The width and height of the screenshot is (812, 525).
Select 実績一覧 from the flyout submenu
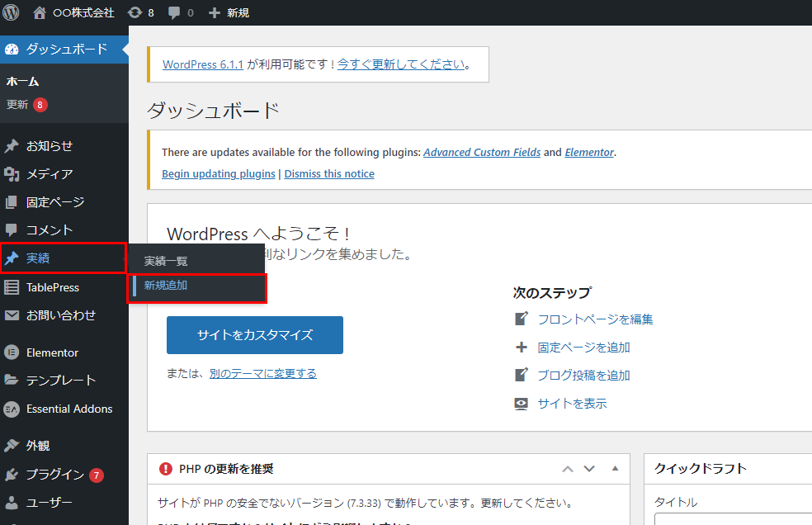[x=166, y=261]
